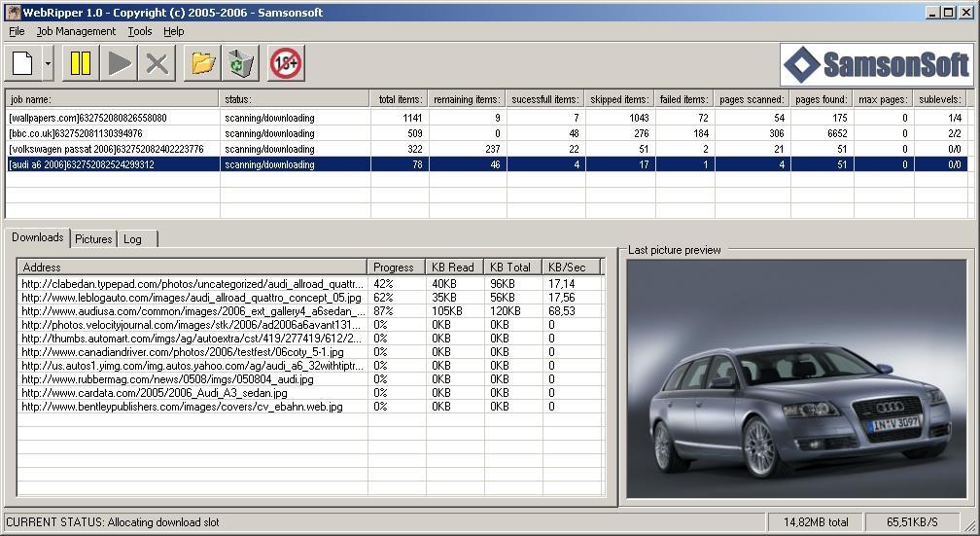
Task: Click the 'skipped items:' column header
Action: pyautogui.click(x=620, y=99)
